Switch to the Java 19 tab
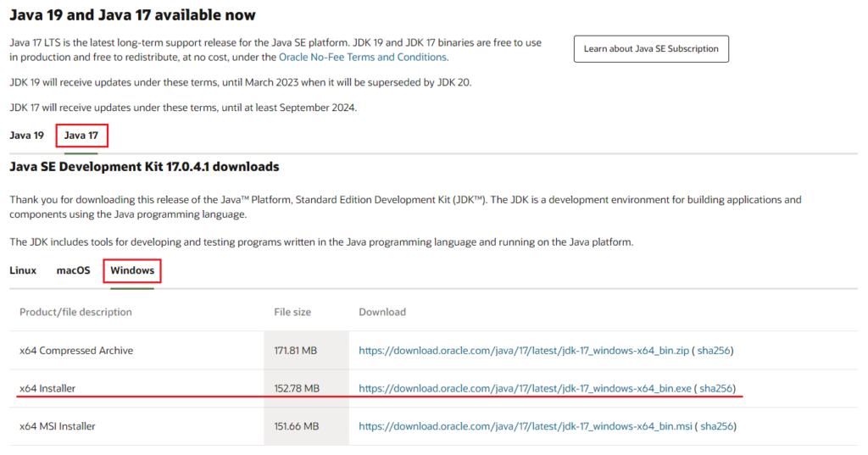This screenshot has height=455, width=868. click(26, 136)
